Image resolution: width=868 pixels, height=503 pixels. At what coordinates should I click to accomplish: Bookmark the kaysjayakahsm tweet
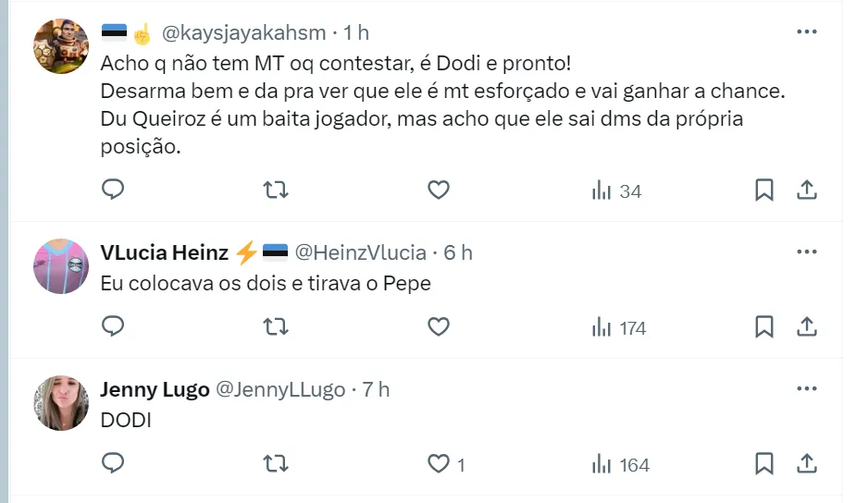tap(764, 190)
